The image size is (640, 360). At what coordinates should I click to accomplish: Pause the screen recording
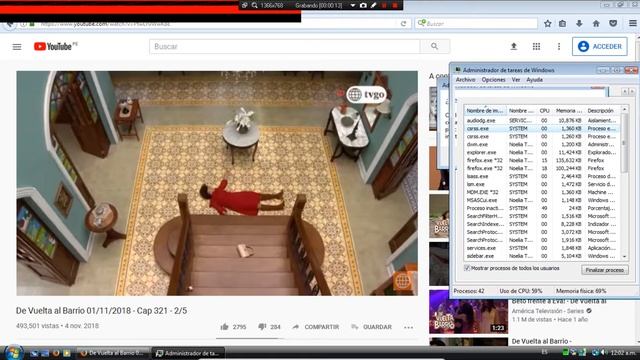384,5
